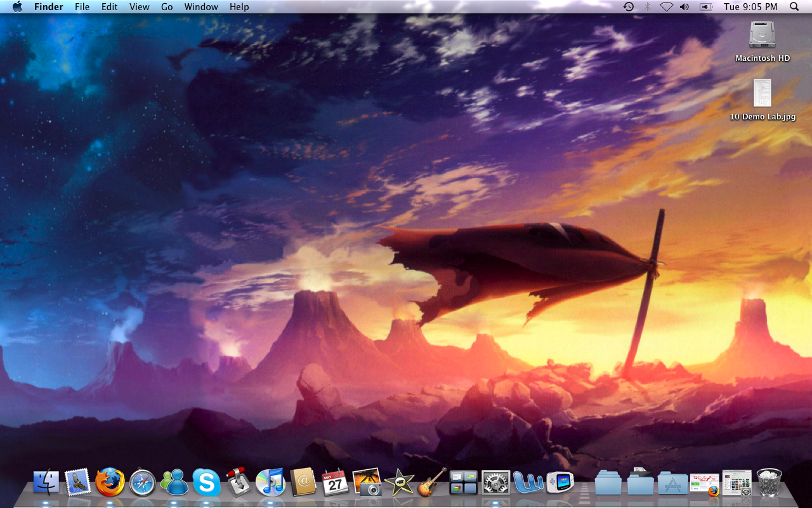Open the Transmission app in the Dock

[239, 483]
